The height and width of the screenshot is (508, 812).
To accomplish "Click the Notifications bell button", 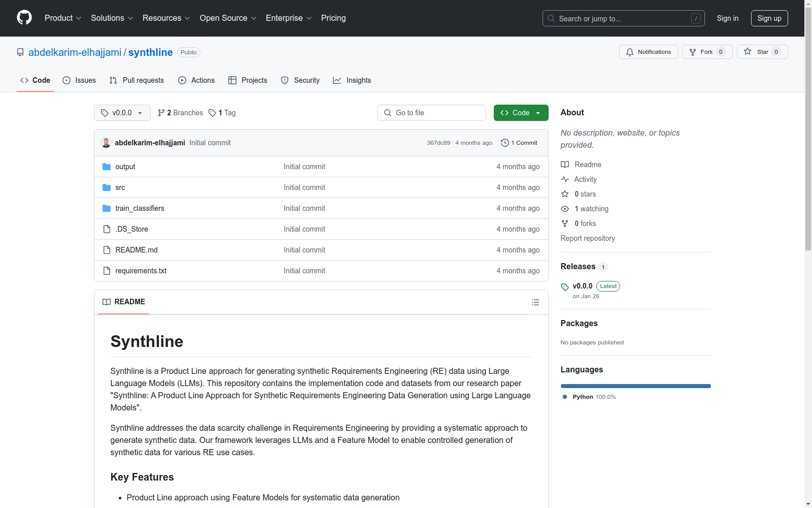I will 649,52.
